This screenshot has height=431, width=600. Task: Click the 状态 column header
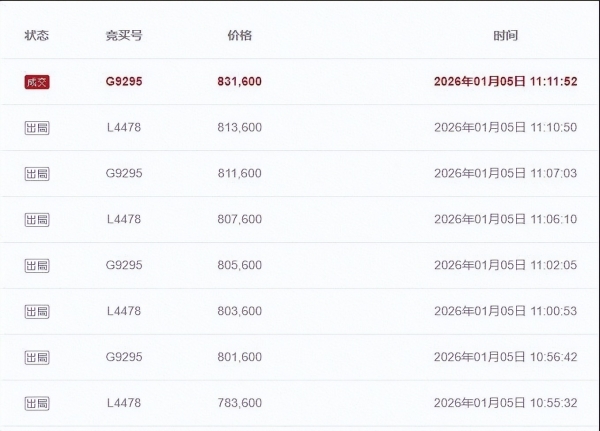click(x=37, y=36)
